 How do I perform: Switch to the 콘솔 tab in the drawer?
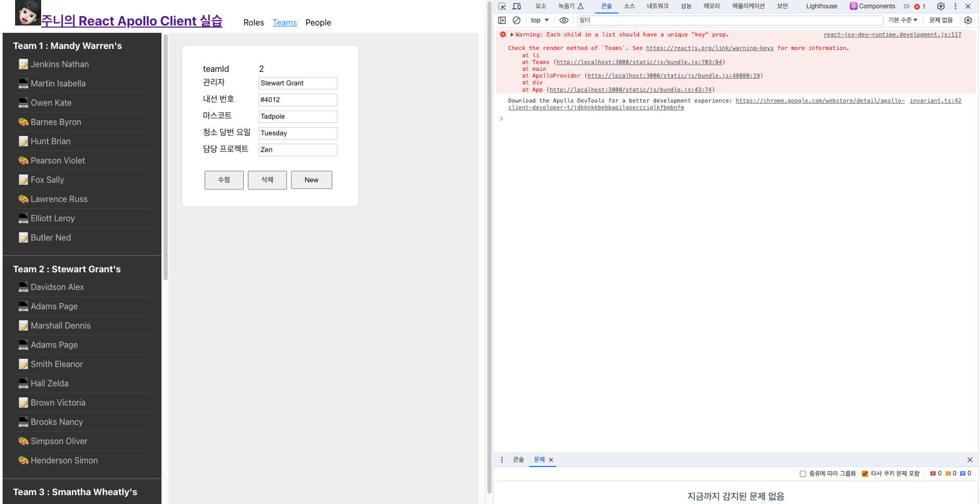point(519,460)
